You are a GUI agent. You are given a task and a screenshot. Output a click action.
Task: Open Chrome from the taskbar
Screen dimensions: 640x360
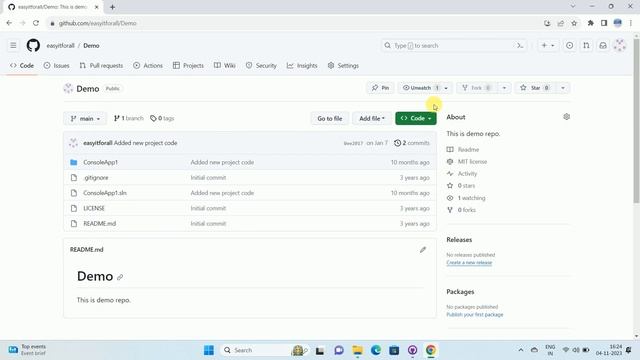pyautogui.click(x=431, y=350)
